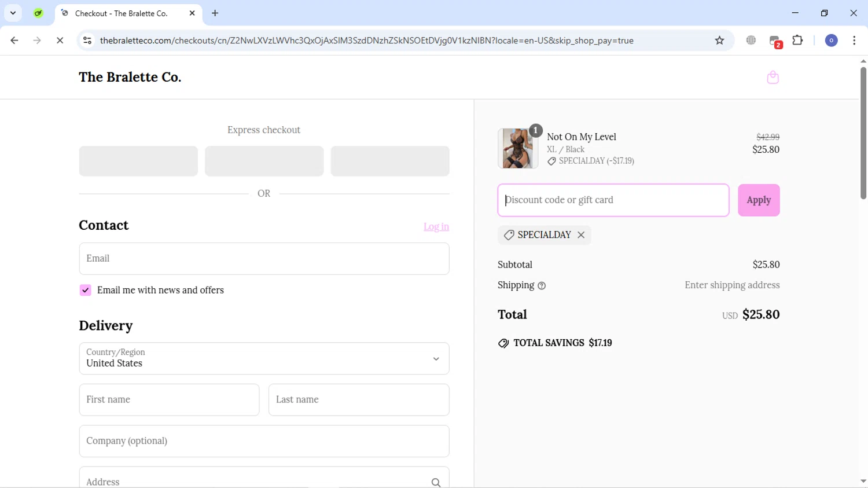Click the globe extension icon in toolbar
The image size is (868, 488).
751,41
